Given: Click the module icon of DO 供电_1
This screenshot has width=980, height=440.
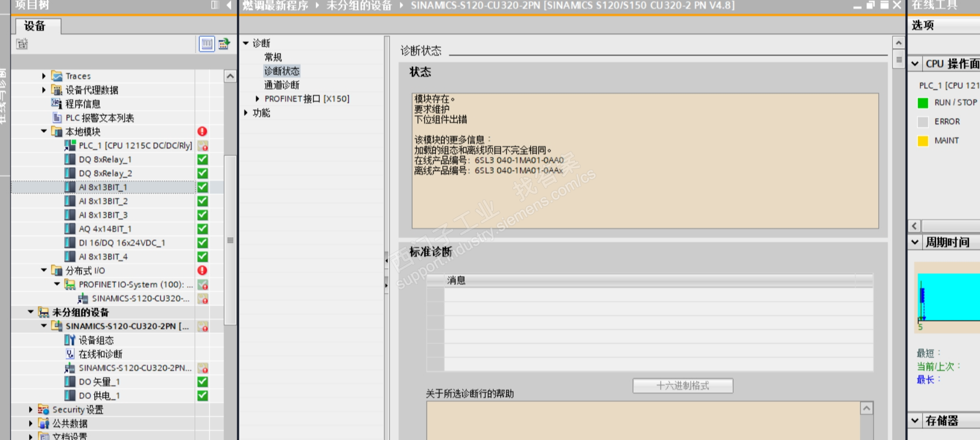Looking at the screenshot, I should point(70,396).
